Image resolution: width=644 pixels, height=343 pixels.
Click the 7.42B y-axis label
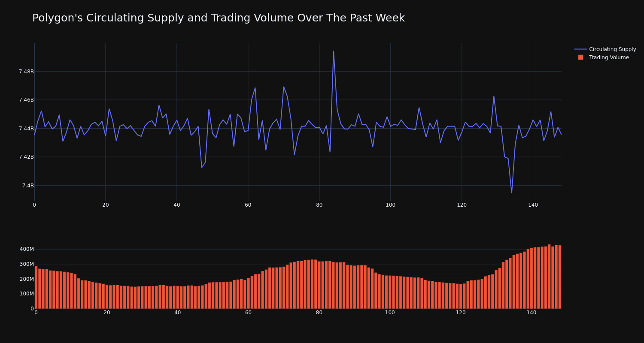(26, 157)
